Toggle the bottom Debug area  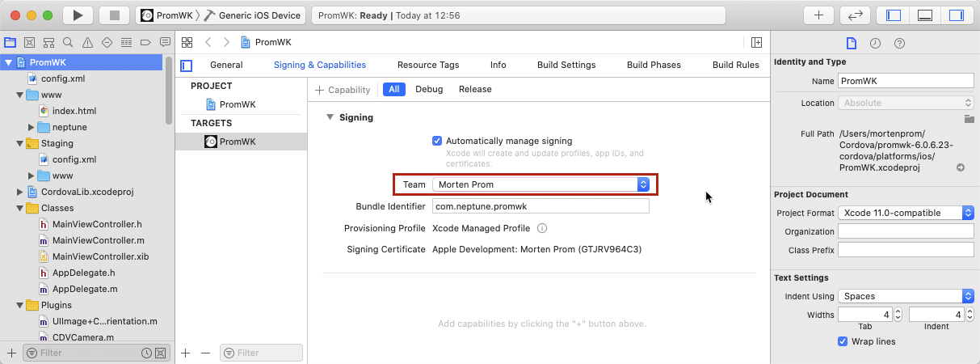point(925,15)
